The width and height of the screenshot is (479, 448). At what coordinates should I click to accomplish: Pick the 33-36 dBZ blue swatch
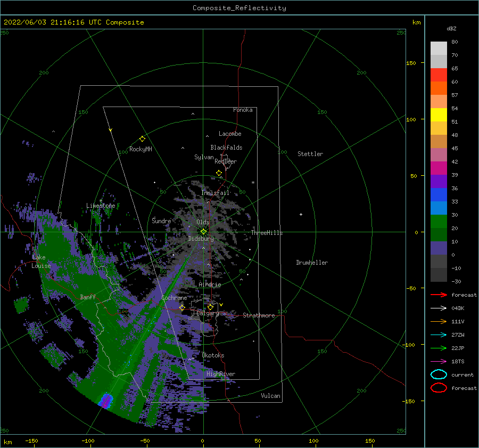pyautogui.click(x=439, y=194)
